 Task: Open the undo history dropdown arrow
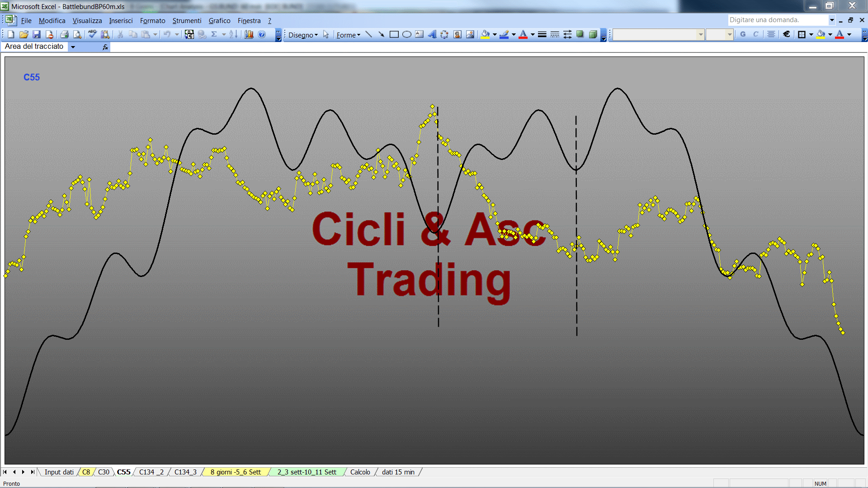[x=177, y=34]
